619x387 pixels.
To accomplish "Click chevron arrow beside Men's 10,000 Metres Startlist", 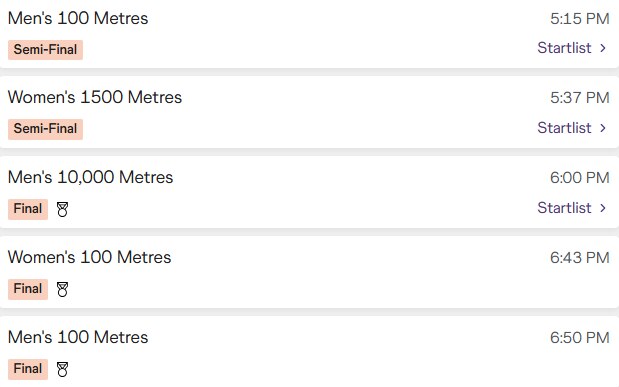I will point(603,208).
